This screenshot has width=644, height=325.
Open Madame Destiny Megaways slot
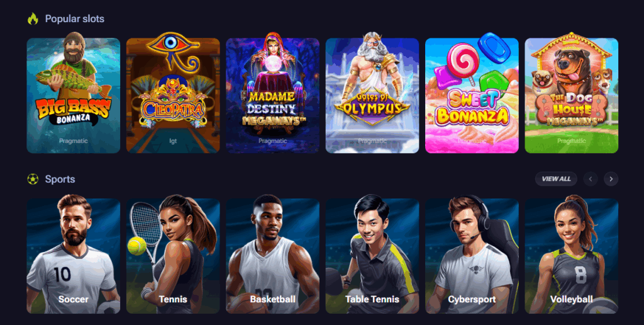pyautogui.click(x=273, y=96)
